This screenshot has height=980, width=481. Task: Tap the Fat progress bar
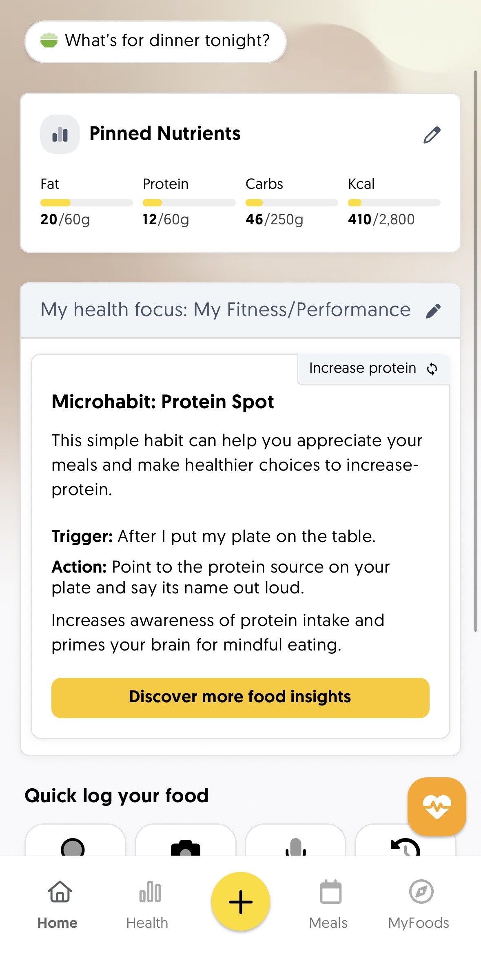click(86, 203)
